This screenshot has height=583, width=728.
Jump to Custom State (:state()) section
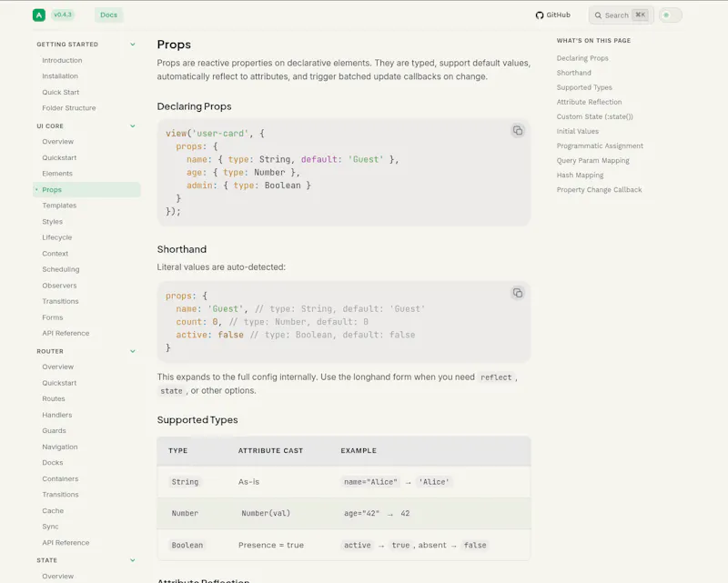coord(595,116)
